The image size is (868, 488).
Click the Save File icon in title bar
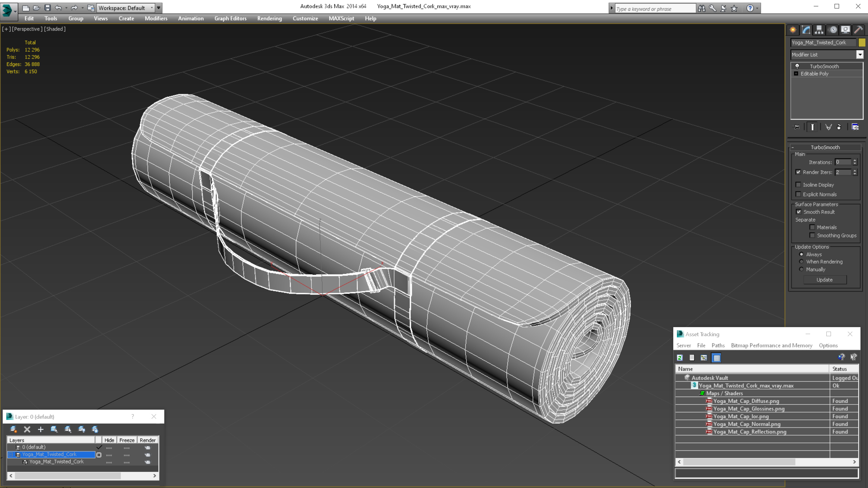tap(48, 8)
